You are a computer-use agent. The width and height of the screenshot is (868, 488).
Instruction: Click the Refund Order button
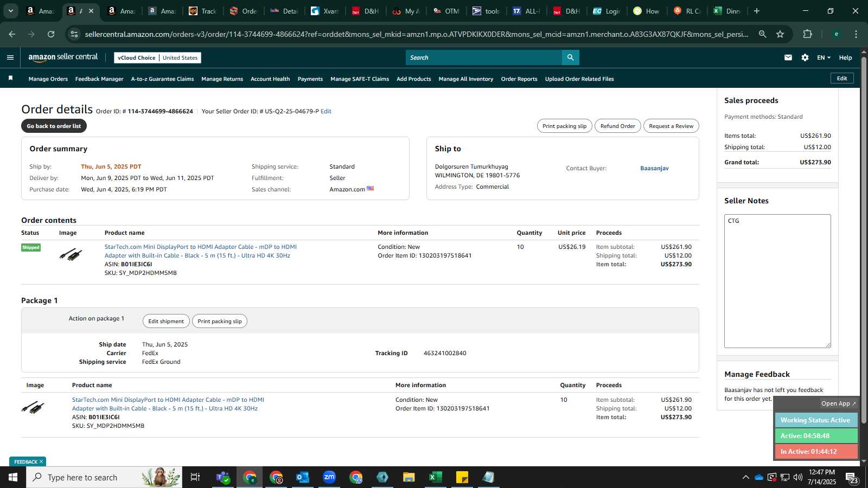pyautogui.click(x=617, y=126)
